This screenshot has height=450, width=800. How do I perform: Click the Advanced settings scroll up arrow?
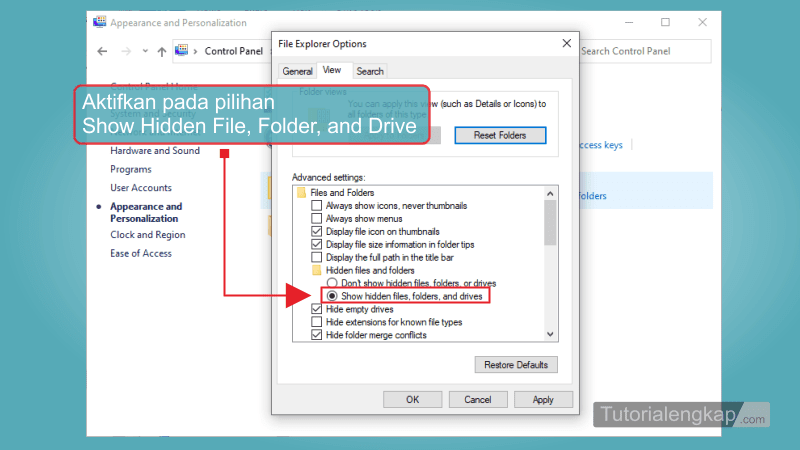pos(550,193)
